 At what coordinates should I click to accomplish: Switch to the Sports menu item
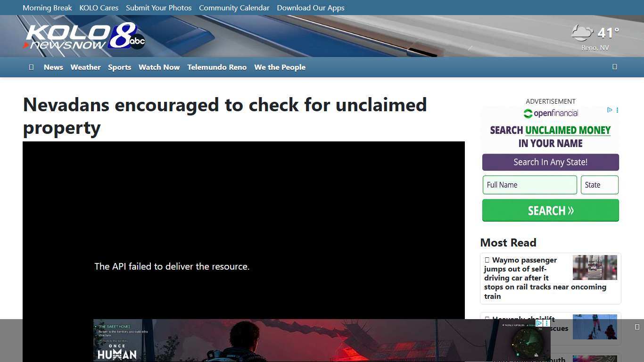point(119,67)
